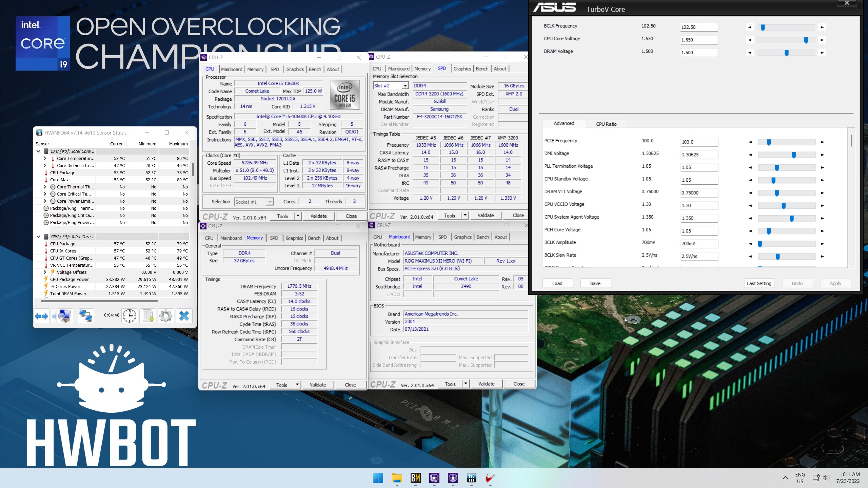Open Socket #1 selection dropdown
Image resolution: width=868 pixels, height=488 pixels.
pyautogui.click(x=270, y=202)
